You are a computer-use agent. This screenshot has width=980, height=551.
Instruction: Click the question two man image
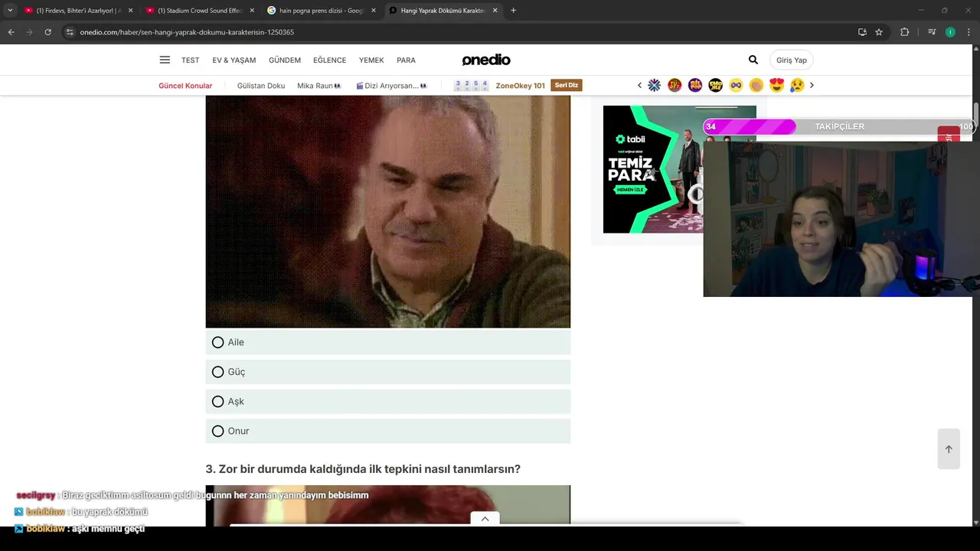388,212
